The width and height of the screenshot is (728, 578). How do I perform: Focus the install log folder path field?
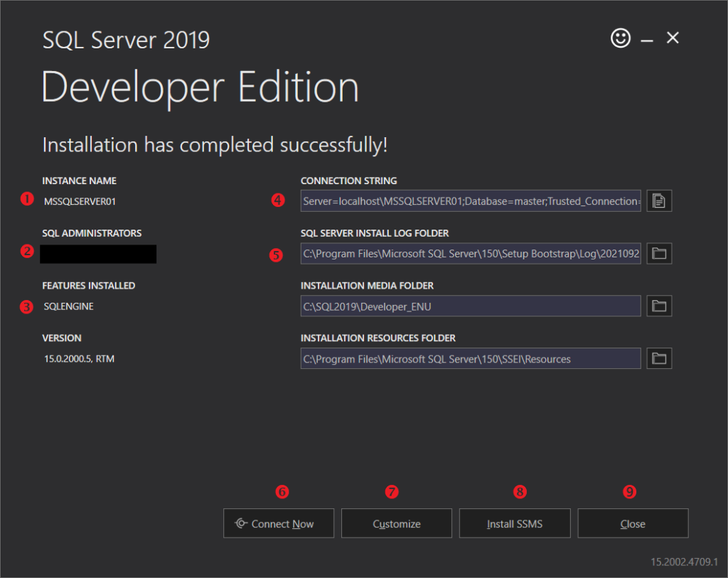coord(471,254)
